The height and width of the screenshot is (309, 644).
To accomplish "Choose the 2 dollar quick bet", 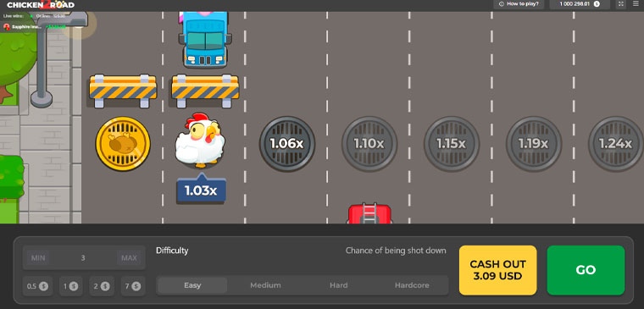I will click(102, 286).
